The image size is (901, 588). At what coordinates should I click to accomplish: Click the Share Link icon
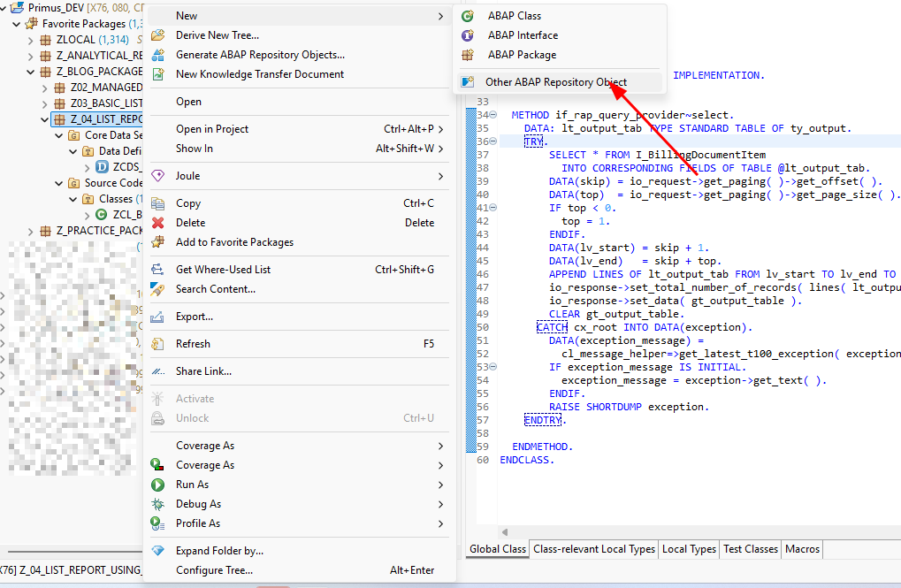(x=158, y=371)
